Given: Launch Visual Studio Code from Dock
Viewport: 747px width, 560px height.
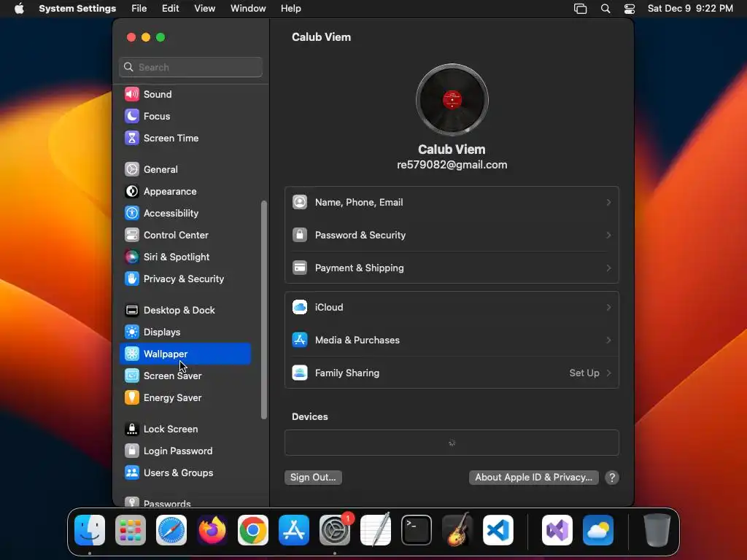Looking at the screenshot, I should coord(498,530).
